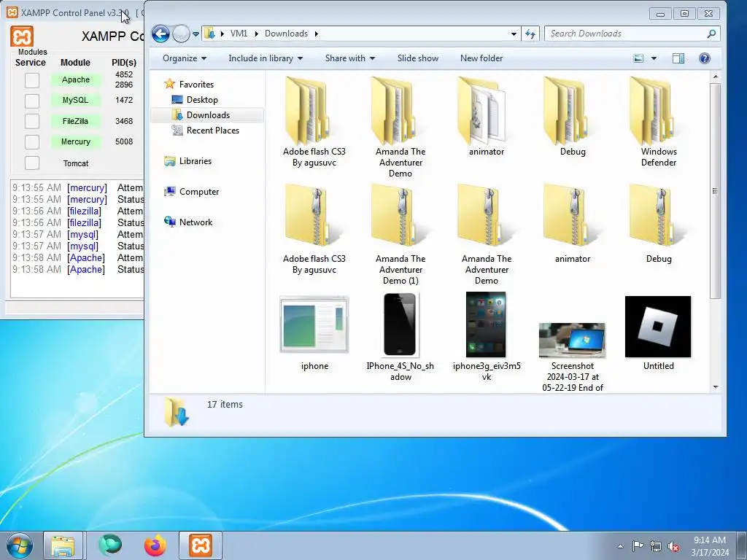Viewport: 747px width, 560px height.
Task: Select Desktop in the navigation pane
Action: (202, 99)
